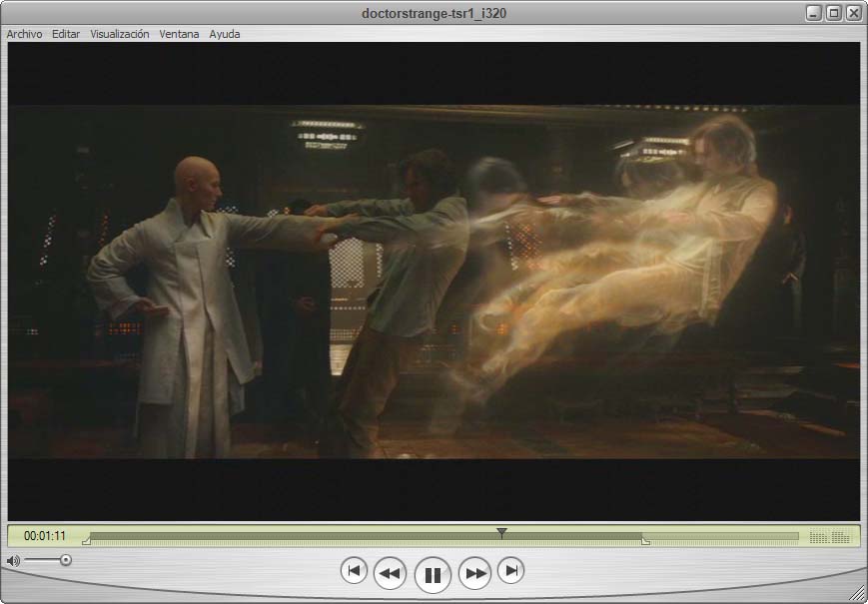The width and height of the screenshot is (868, 604).
Task: Click the doctorstrange-tsr1_i320 title bar text
Action: (x=434, y=13)
